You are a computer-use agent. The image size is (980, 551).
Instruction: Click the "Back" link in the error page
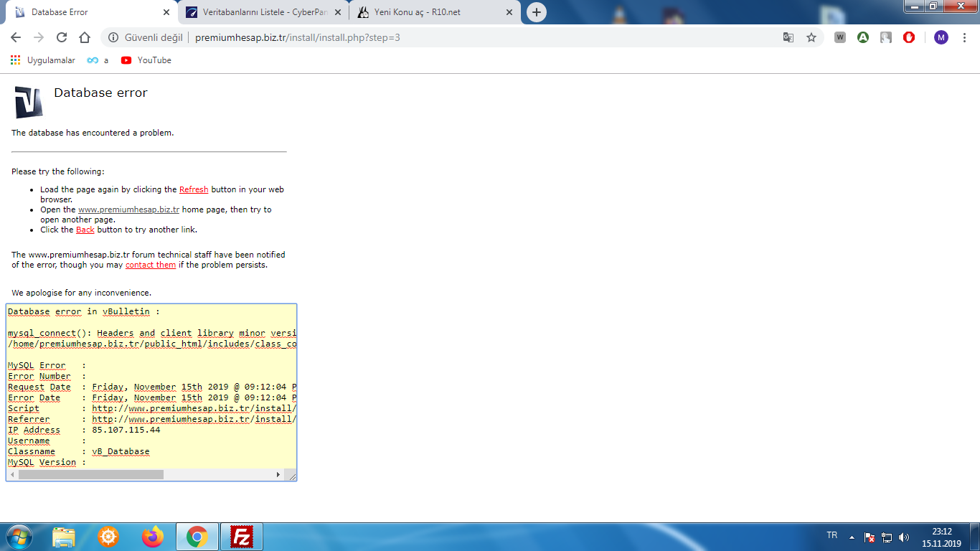[x=85, y=230]
